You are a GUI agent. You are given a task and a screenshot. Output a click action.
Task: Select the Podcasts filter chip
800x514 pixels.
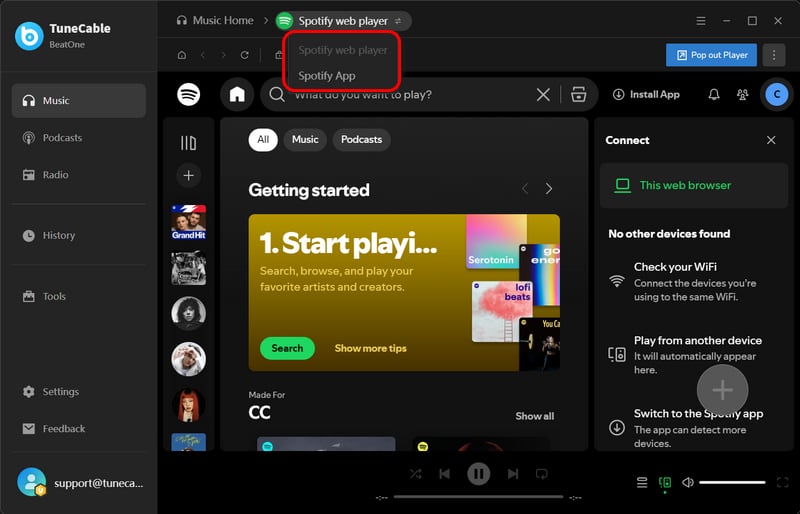click(361, 140)
